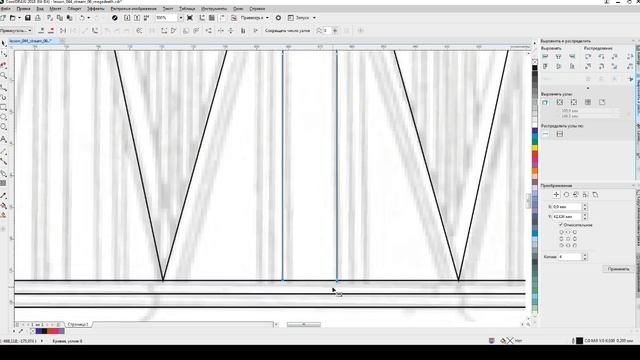Click the delete node icon in property bar
The height and width of the screenshot is (360, 640).
click(x=51, y=31)
